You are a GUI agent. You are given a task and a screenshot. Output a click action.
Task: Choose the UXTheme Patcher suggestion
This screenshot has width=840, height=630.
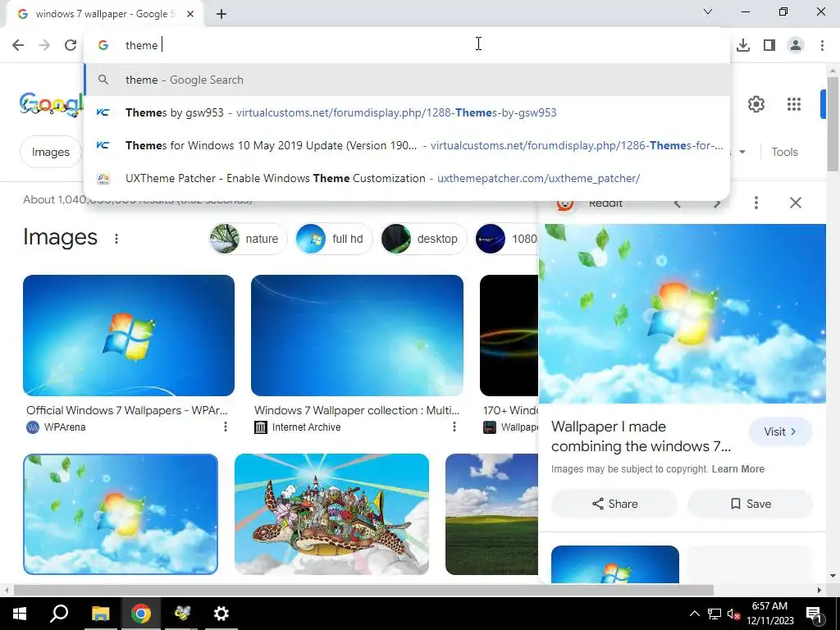(x=407, y=178)
